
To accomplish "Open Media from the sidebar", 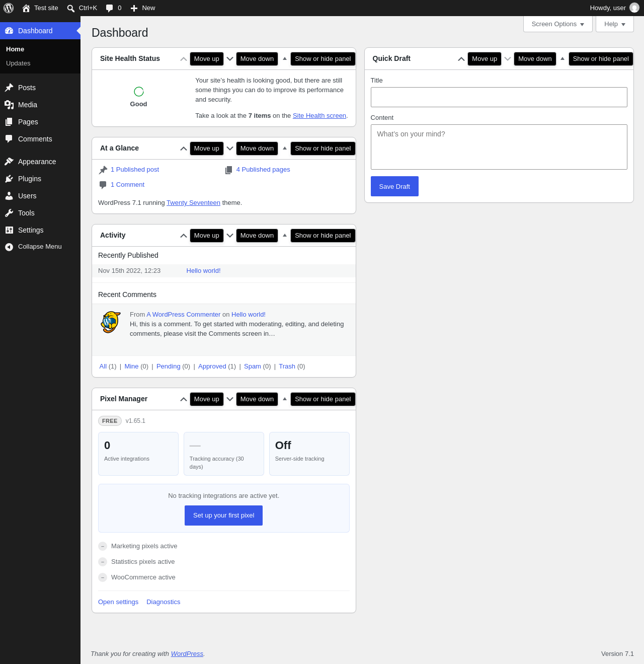I will [40, 105].
